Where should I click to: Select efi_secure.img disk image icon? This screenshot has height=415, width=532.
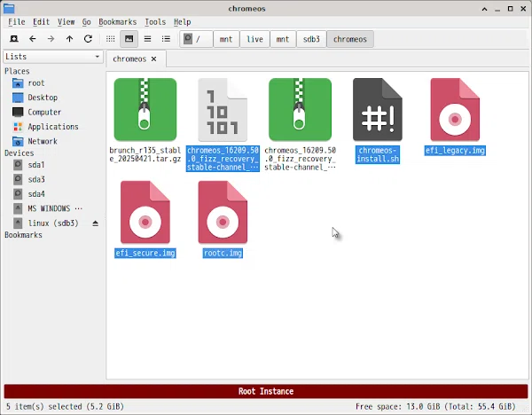[x=145, y=212]
